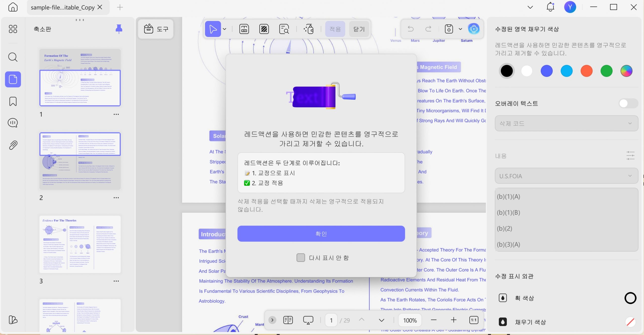
Task: Open the content settings sliders icon
Action: pyautogui.click(x=630, y=156)
